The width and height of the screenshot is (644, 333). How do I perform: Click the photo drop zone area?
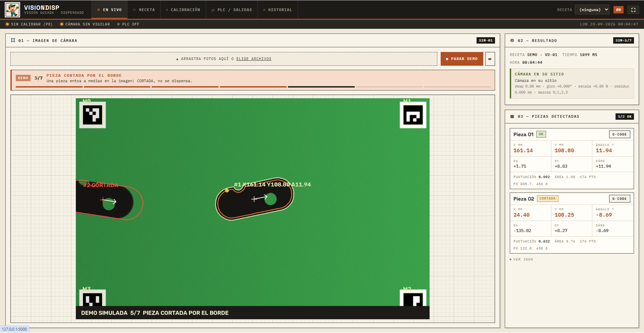[224, 59]
